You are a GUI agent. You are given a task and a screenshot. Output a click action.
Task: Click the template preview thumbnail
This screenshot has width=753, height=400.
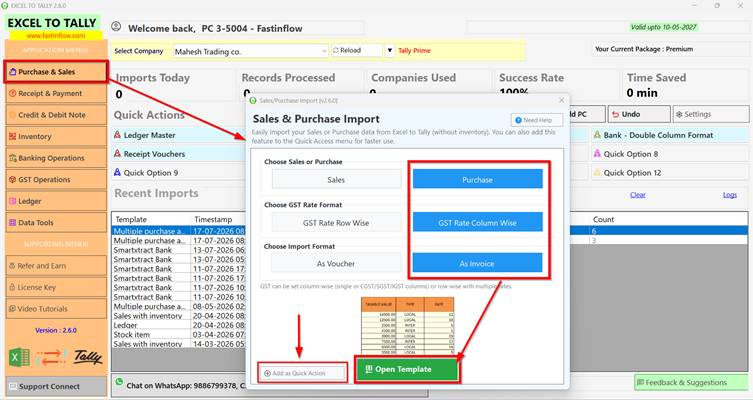(407, 326)
